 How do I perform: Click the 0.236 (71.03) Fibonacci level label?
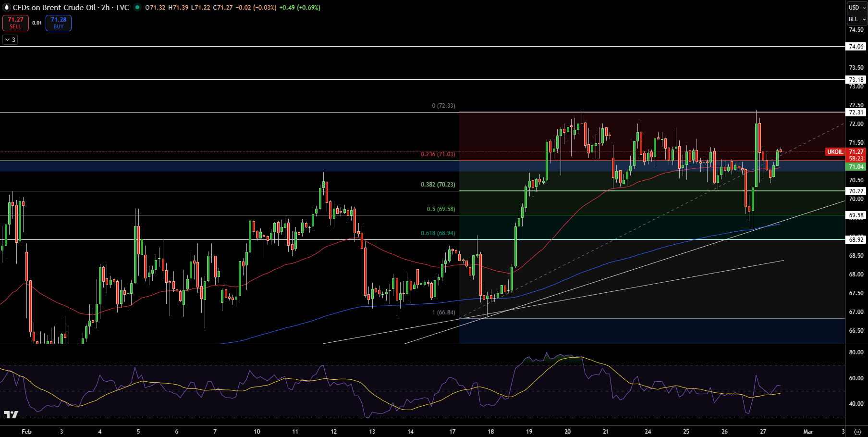438,154
